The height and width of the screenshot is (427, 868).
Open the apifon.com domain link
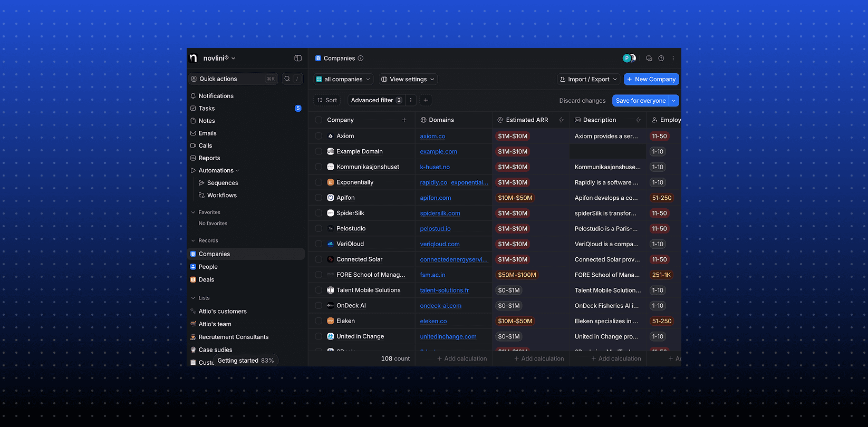(x=436, y=198)
